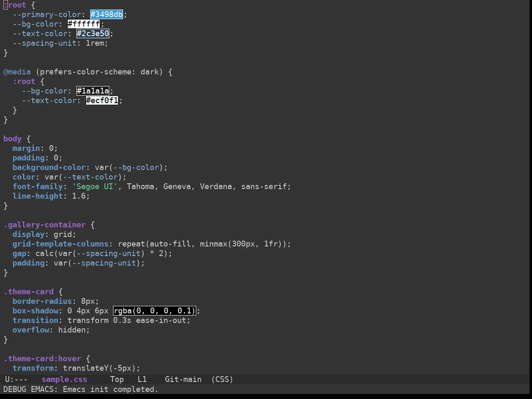Click the display: grid line
The width and height of the screenshot is (532, 399).
[44, 234]
